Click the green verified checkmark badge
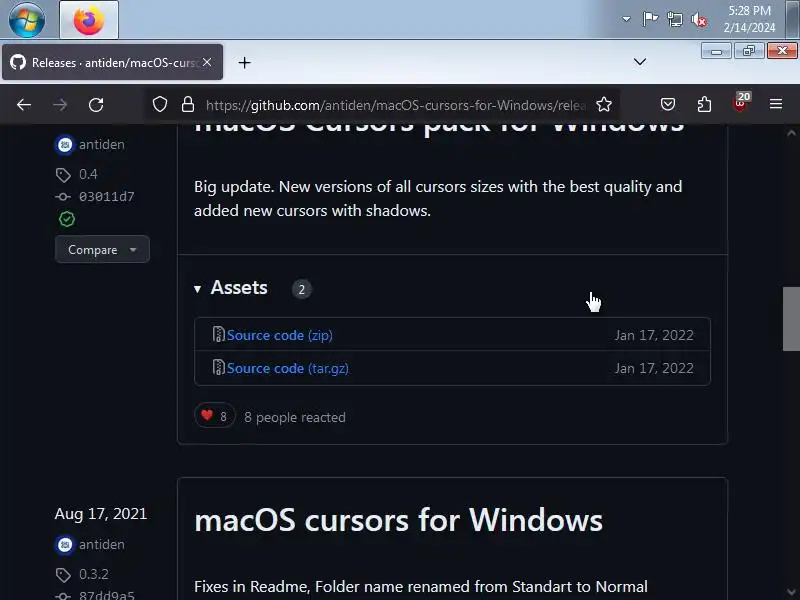This screenshot has width=800, height=600. point(67,219)
